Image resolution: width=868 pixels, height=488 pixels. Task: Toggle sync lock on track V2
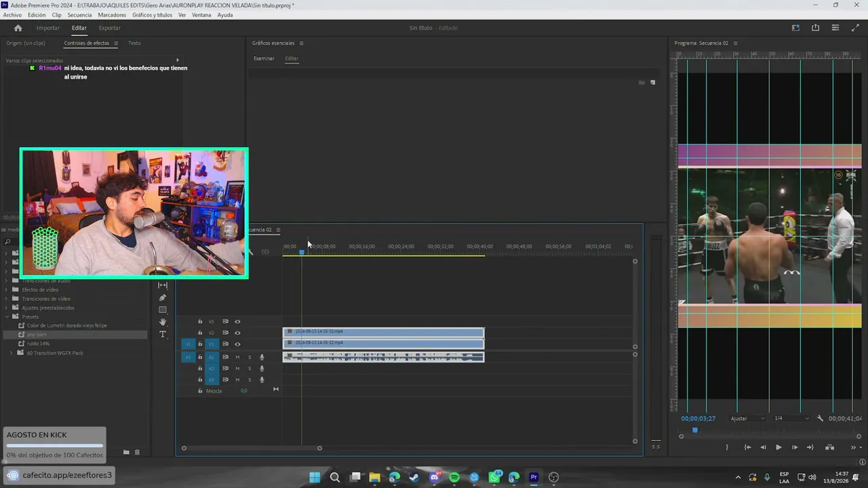[225, 333]
